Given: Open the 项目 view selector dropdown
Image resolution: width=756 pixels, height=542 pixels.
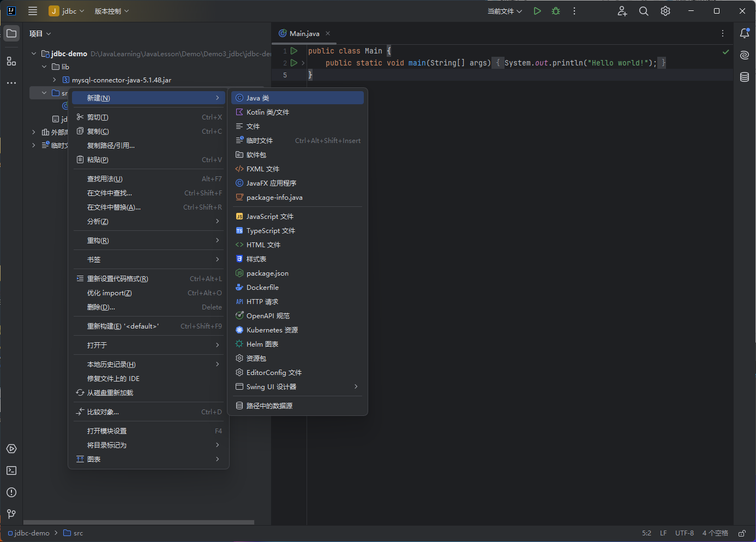Looking at the screenshot, I should point(40,33).
